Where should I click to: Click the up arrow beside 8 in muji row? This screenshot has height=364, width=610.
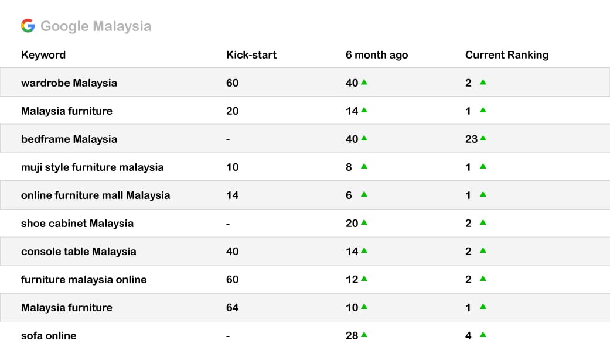[x=364, y=166]
